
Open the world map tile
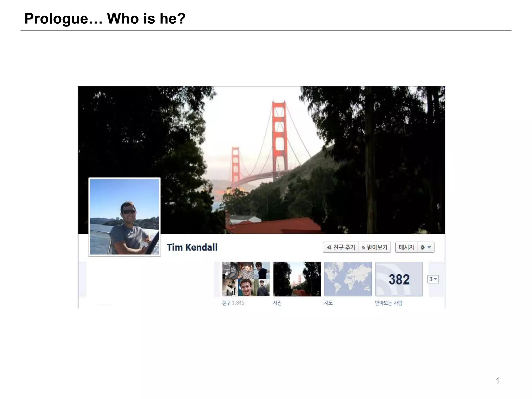(x=348, y=279)
